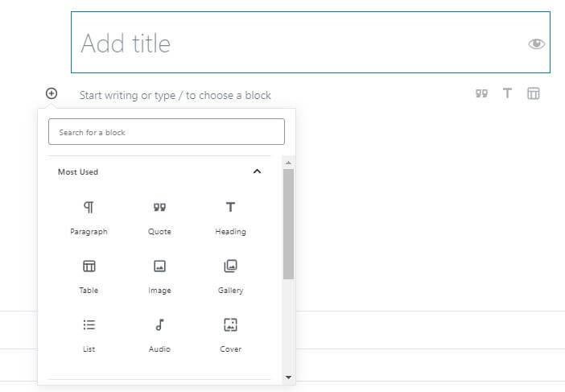This screenshot has width=565, height=392.
Task: Toggle title visibility eye icon
Action: 536,43
